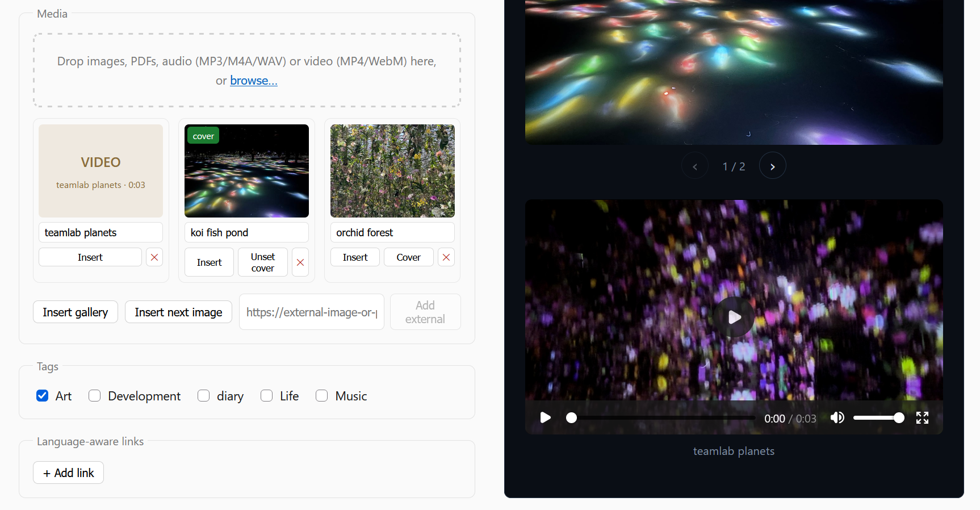Toggle the diary tag checkbox
980x510 pixels.
204,395
